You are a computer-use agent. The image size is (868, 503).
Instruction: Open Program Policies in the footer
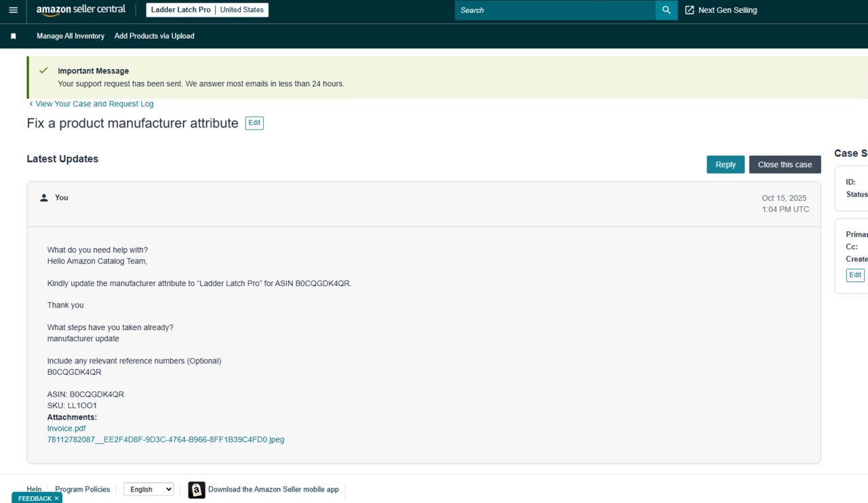coord(82,489)
